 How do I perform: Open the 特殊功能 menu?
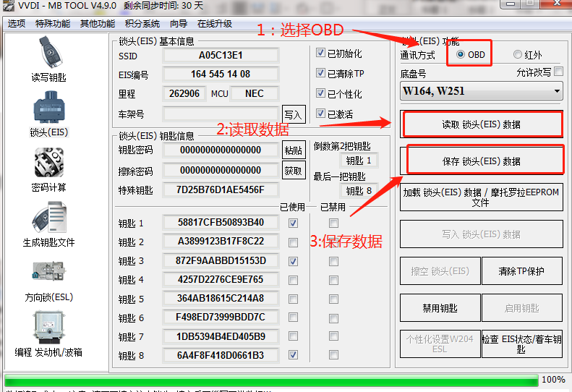[x=53, y=23]
